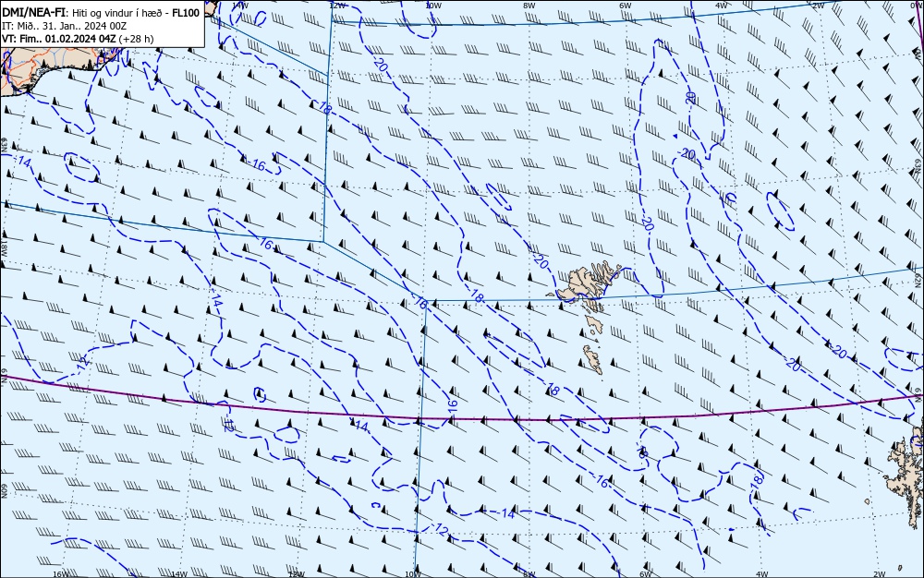924x578 pixels.
Task: Click the '6W' longitude label on top edge
Action: (x=626, y=6)
